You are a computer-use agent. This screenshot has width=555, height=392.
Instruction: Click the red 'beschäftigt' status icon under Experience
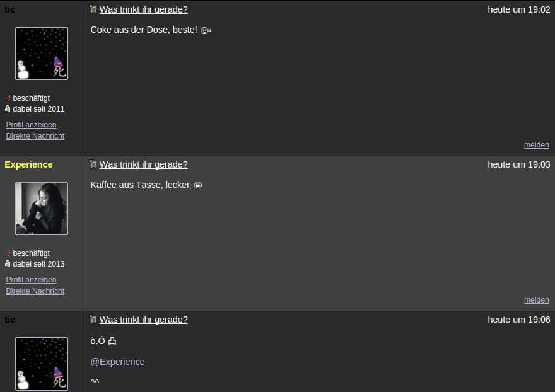pos(9,253)
